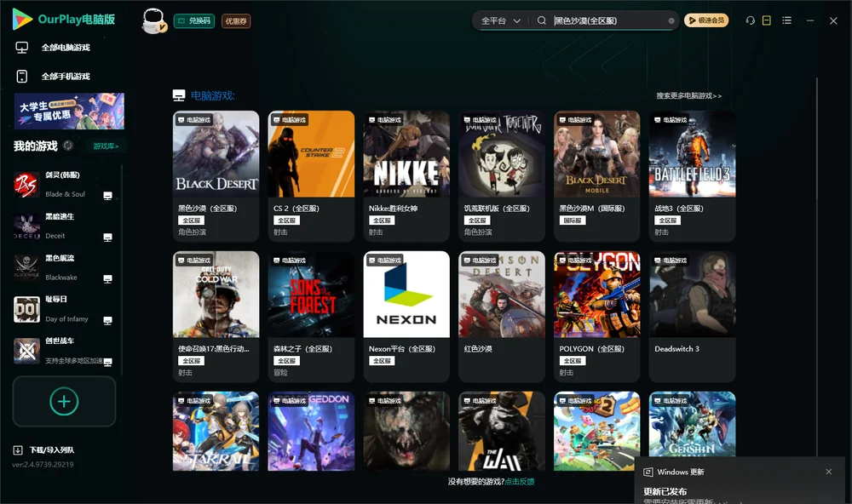The height and width of the screenshot is (504, 852).
Task: Click the search magnifier icon
Action: coord(542,20)
